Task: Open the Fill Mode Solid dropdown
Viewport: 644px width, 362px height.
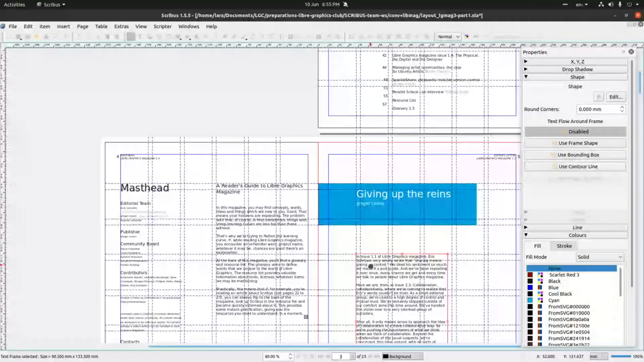Action: coord(600,257)
